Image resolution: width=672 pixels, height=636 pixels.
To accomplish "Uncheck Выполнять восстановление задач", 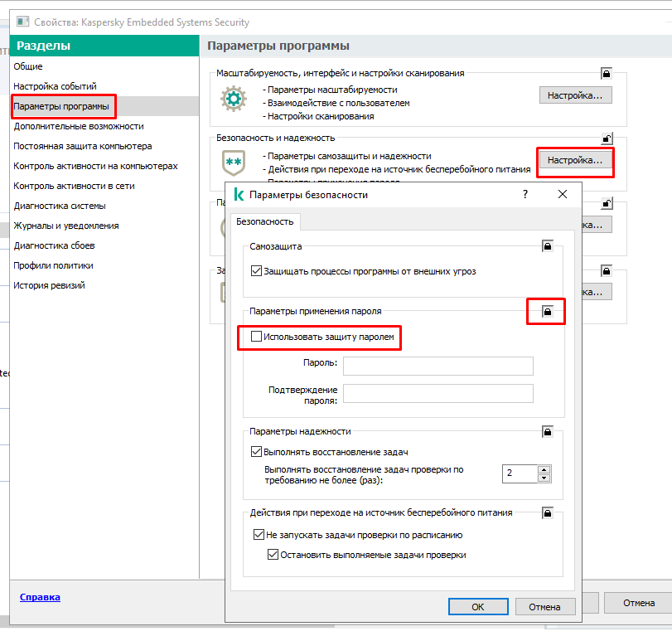I will 256,452.
